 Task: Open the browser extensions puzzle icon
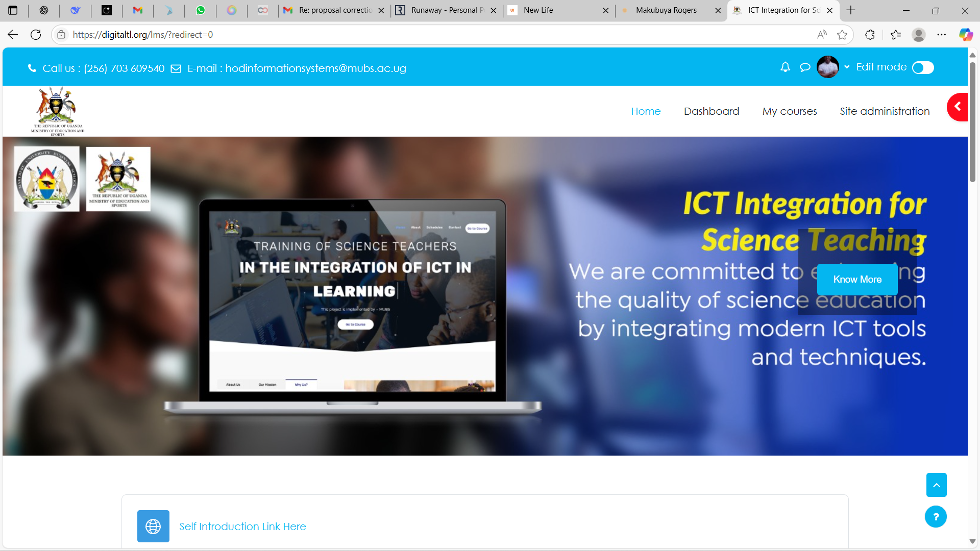tap(870, 35)
